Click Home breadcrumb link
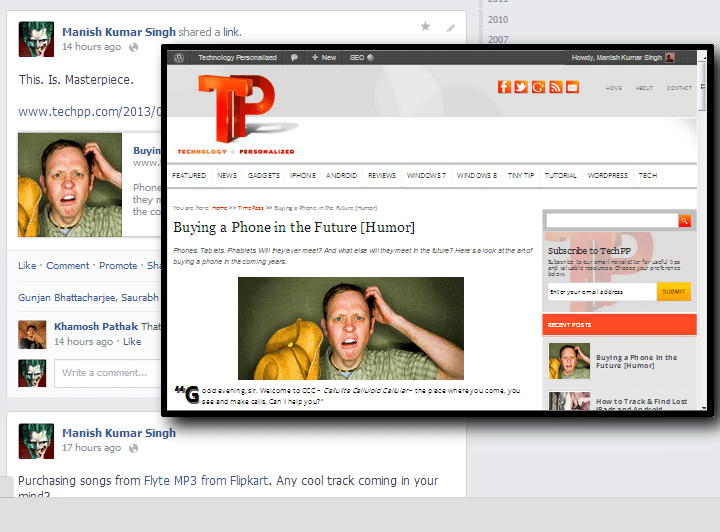The width and height of the screenshot is (720, 532). (219, 208)
